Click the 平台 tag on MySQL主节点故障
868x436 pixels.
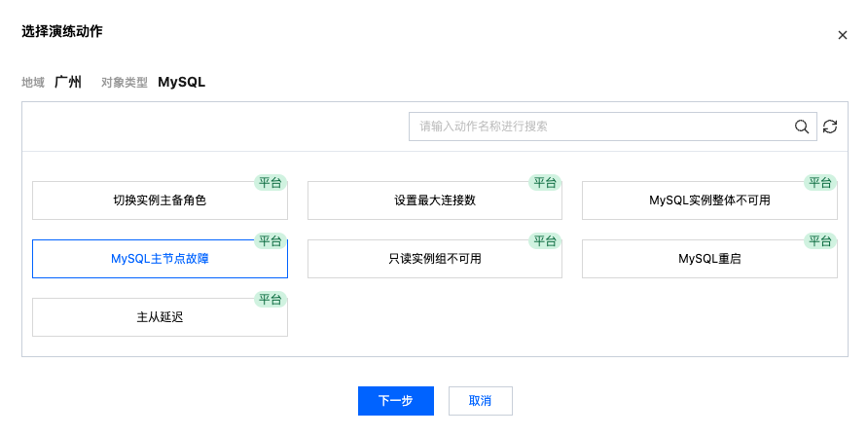coord(270,240)
